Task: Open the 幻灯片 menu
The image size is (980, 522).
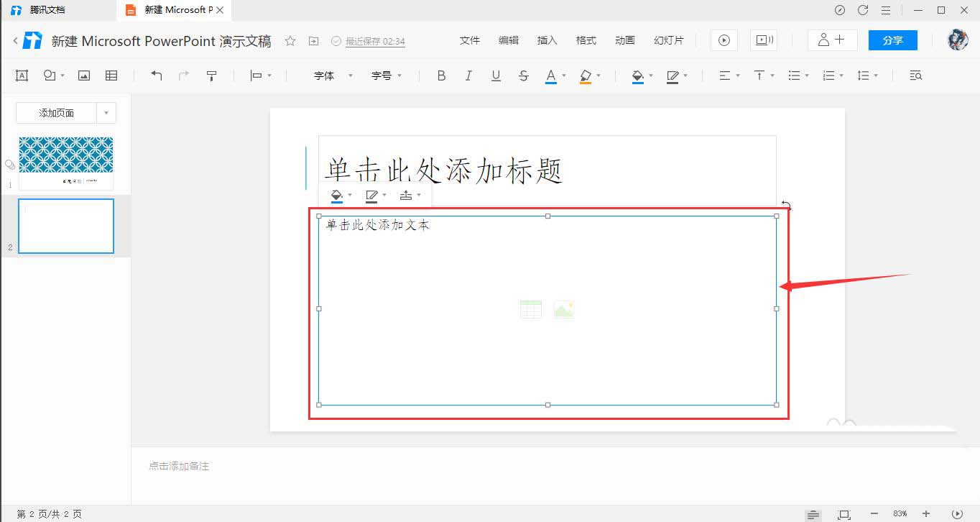Action: point(669,40)
